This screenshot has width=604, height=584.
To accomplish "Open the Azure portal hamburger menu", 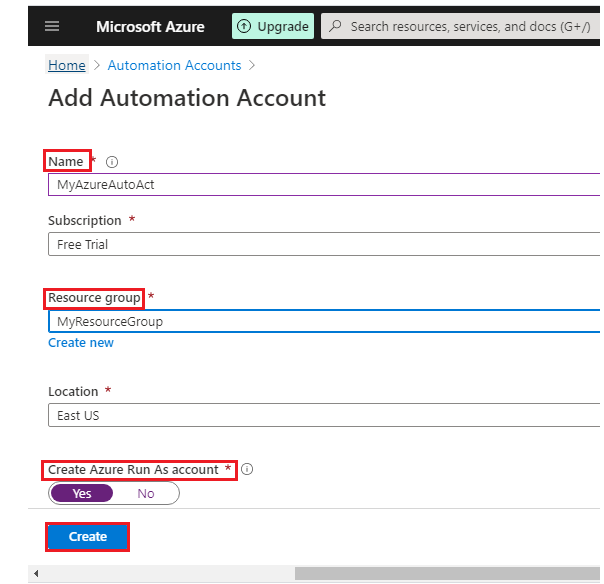I will pyautogui.click(x=52, y=26).
